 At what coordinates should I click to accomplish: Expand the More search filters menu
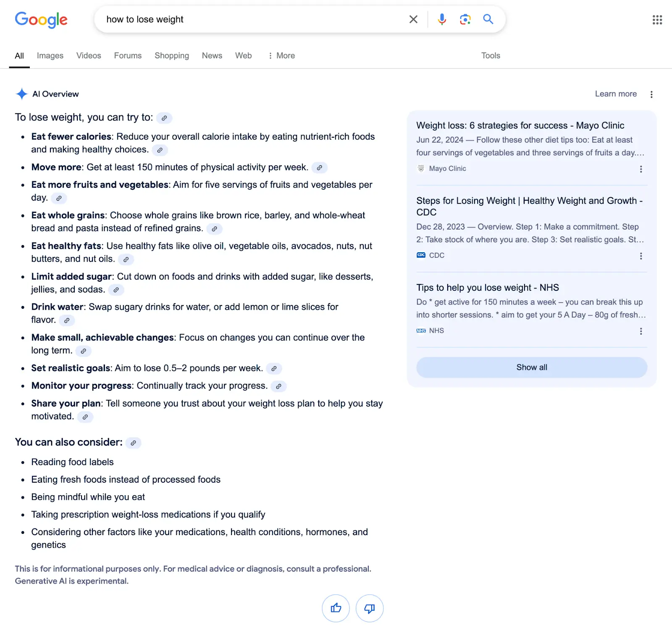(281, 55)
